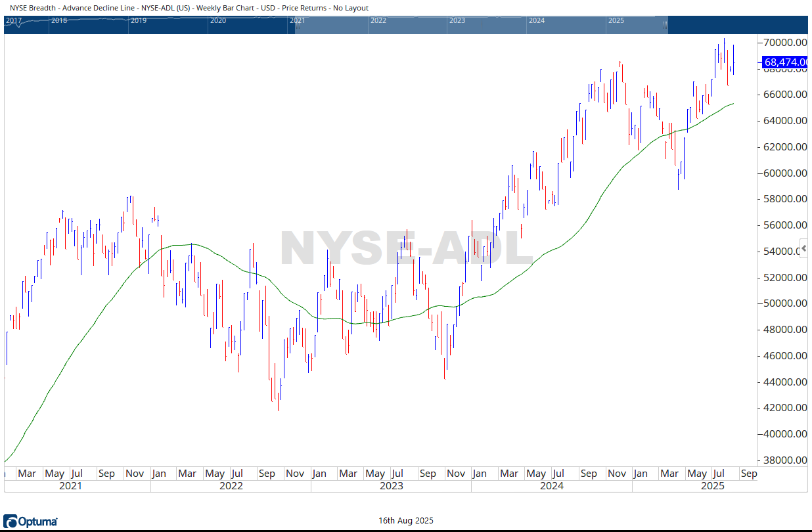Click the chart title text
Viewport: 812px width, 532px height.
coord(189,8)
